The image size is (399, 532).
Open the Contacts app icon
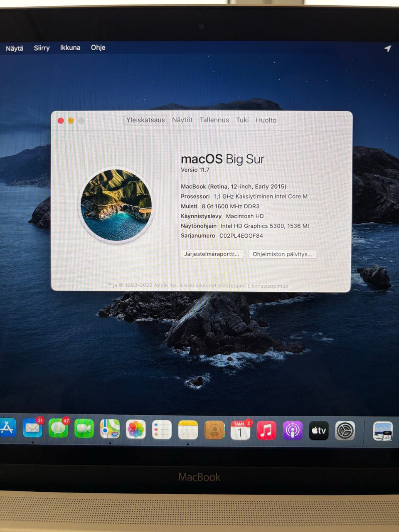(214, 430)
